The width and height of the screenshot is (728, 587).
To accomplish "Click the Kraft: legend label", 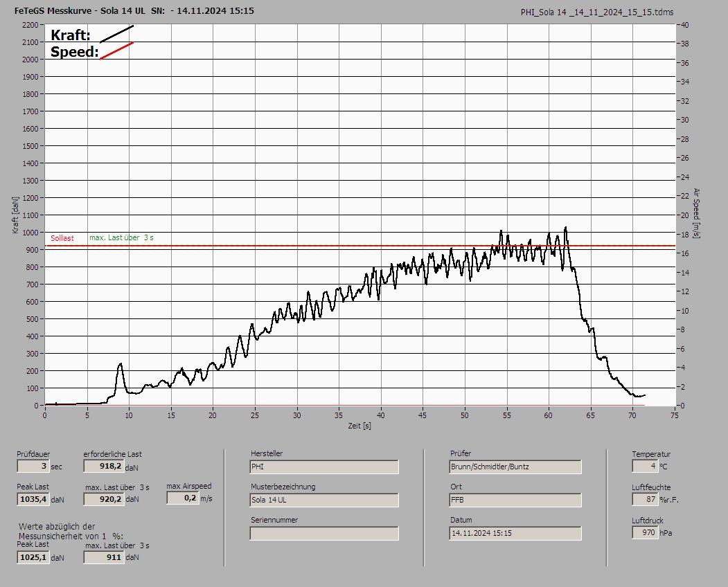I will pyautogui.click(x=70, y=35).
